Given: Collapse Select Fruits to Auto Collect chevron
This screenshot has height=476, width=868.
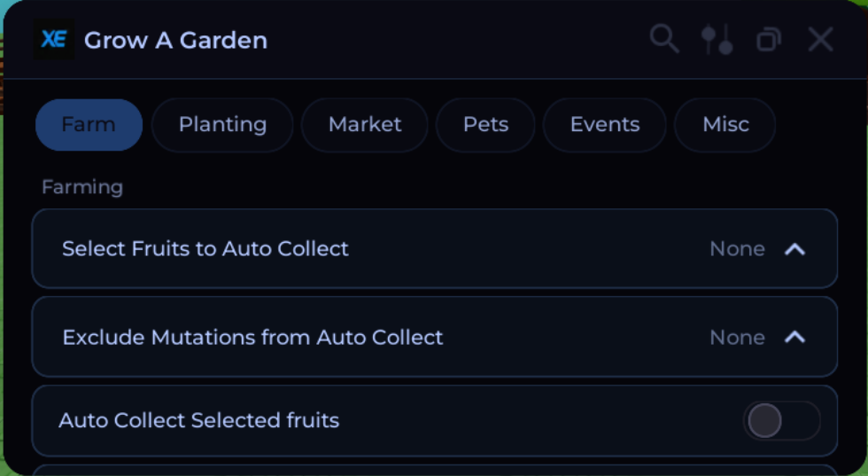Looking at the screenshot, I should coord(794,249).
